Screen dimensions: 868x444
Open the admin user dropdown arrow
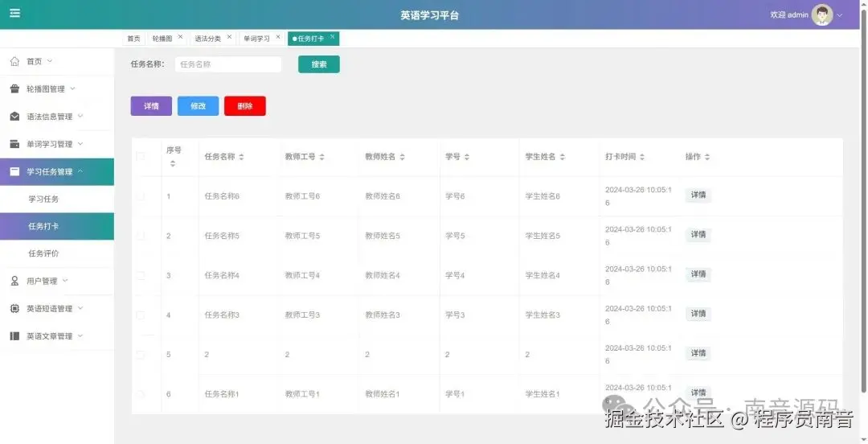pos(840,15)
